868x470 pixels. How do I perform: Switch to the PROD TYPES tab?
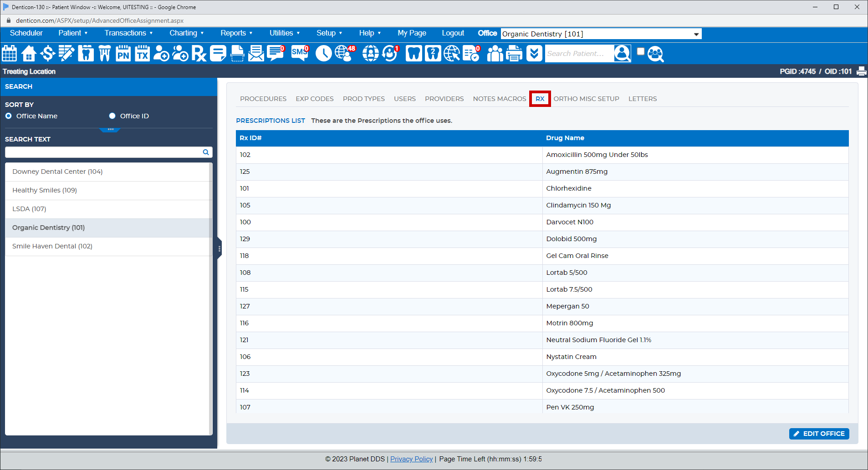(364, 99)
